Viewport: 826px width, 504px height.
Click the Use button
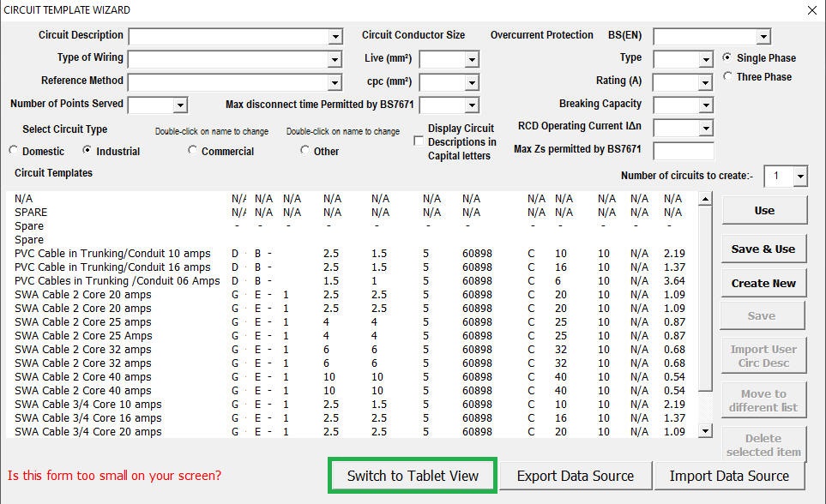pos(763,210)
